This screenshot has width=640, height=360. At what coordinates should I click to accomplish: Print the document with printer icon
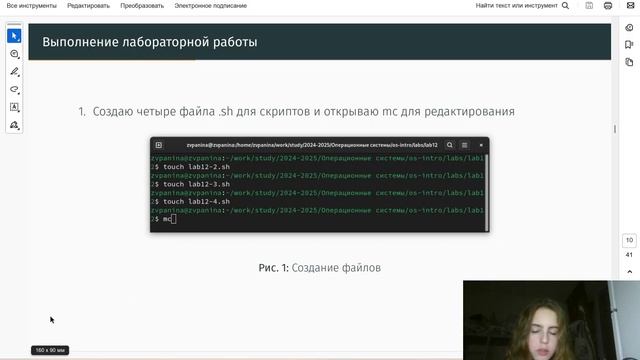(x=608, y=6)
